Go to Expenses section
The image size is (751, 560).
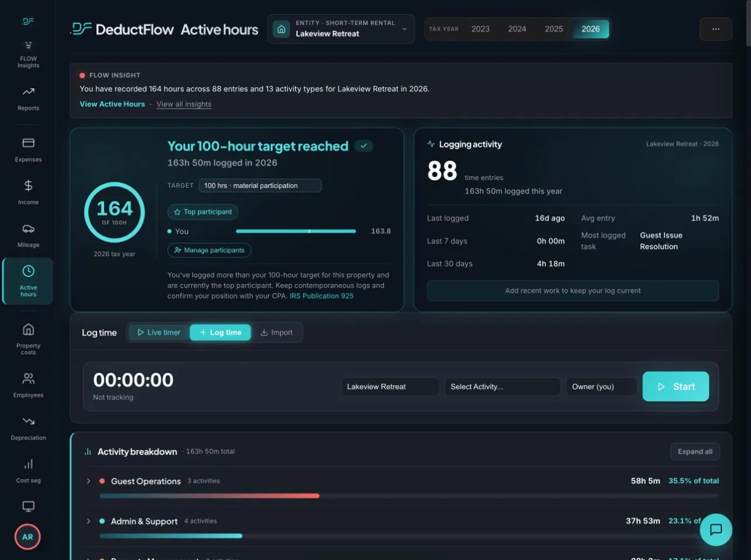tap(28, 150)
